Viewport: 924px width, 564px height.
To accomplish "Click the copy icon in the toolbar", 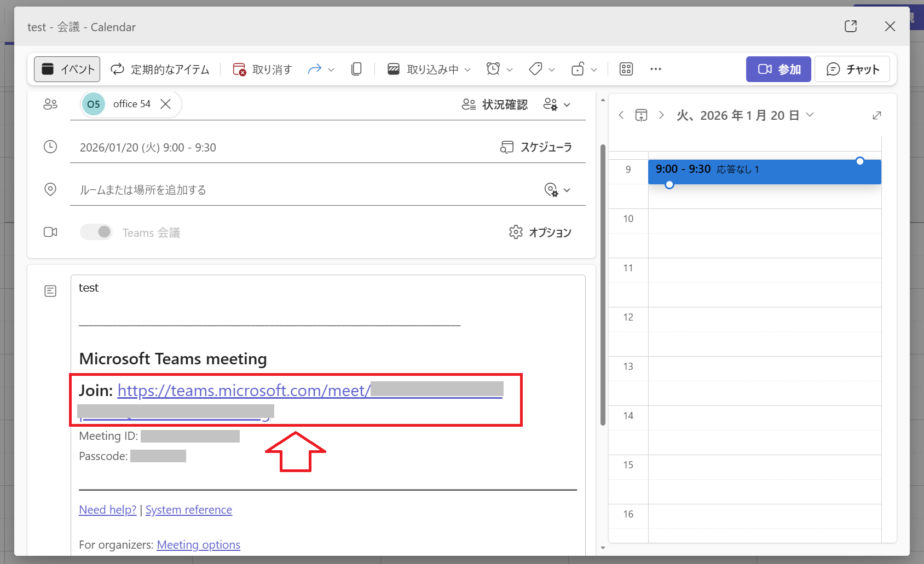I will 356,69.
